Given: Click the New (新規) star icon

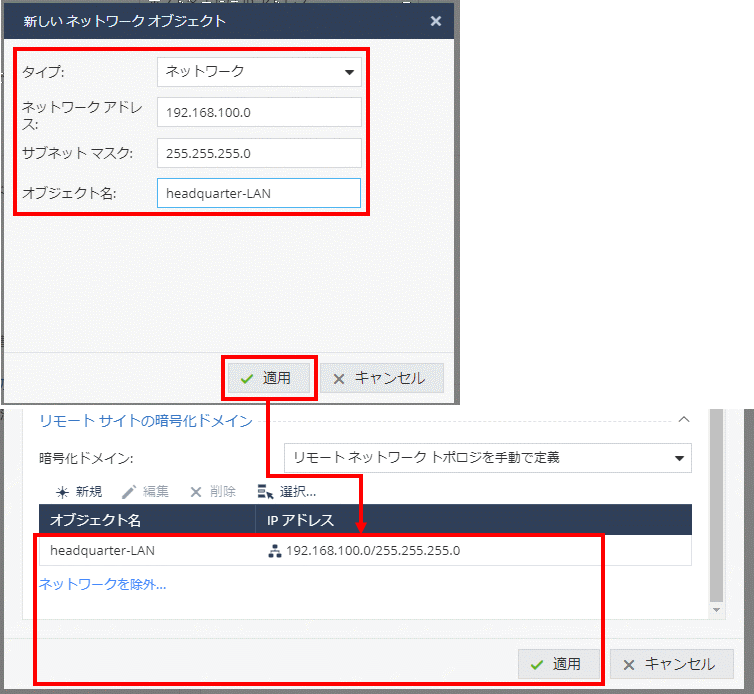Looking at the screenshot, I should coord(62,492).
